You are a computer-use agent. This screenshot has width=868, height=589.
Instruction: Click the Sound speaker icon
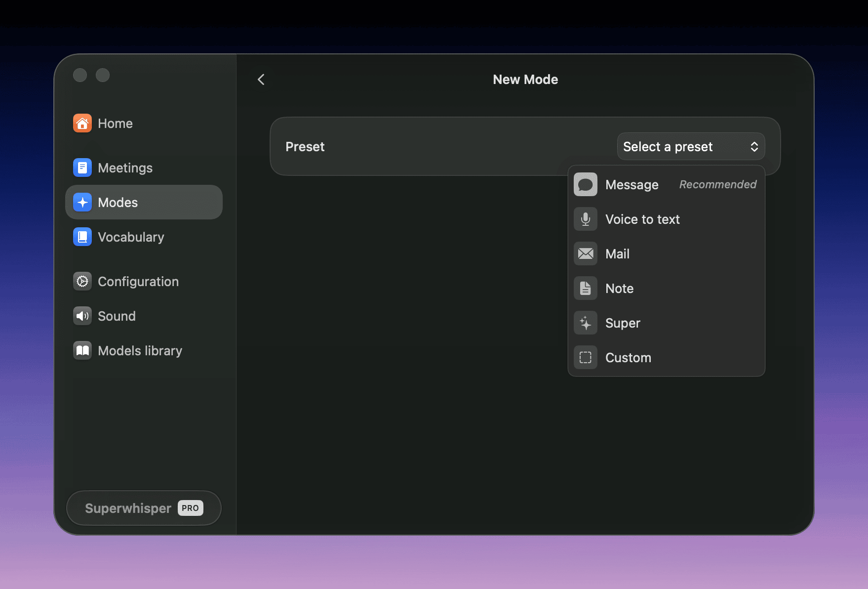pyautogui.click(x=82, y=316)
